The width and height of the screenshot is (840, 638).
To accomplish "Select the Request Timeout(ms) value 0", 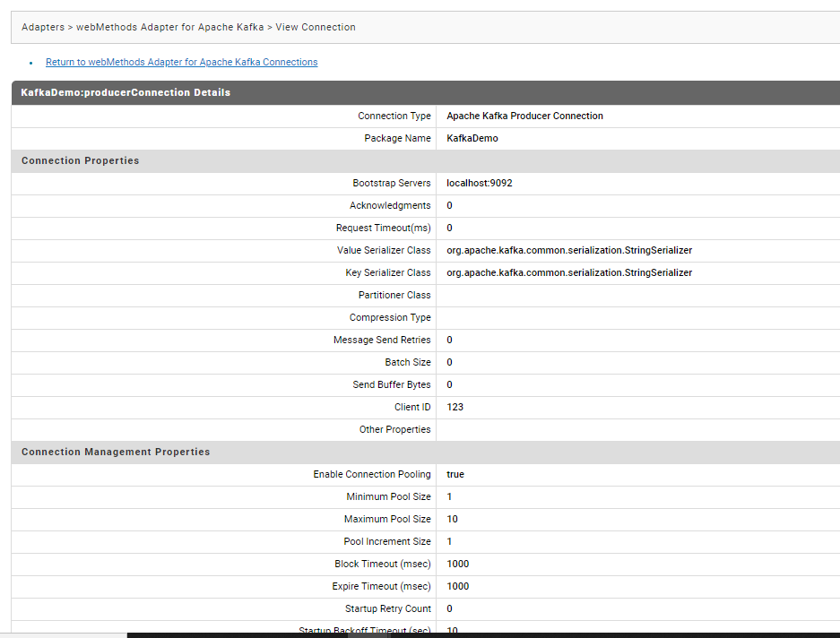I will point(449,228).
